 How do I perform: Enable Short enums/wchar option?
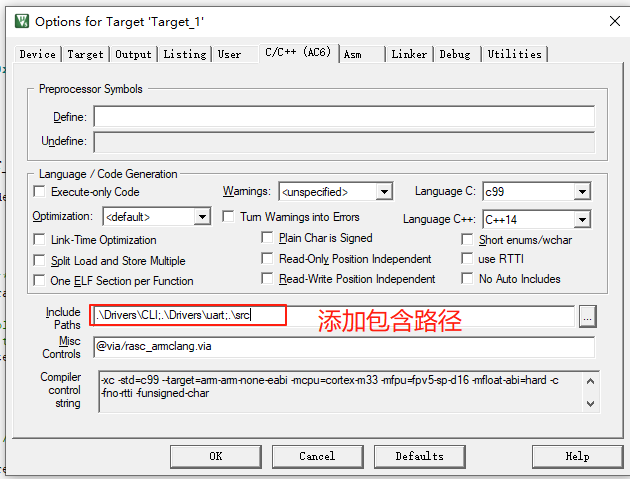tap(467, 240)
